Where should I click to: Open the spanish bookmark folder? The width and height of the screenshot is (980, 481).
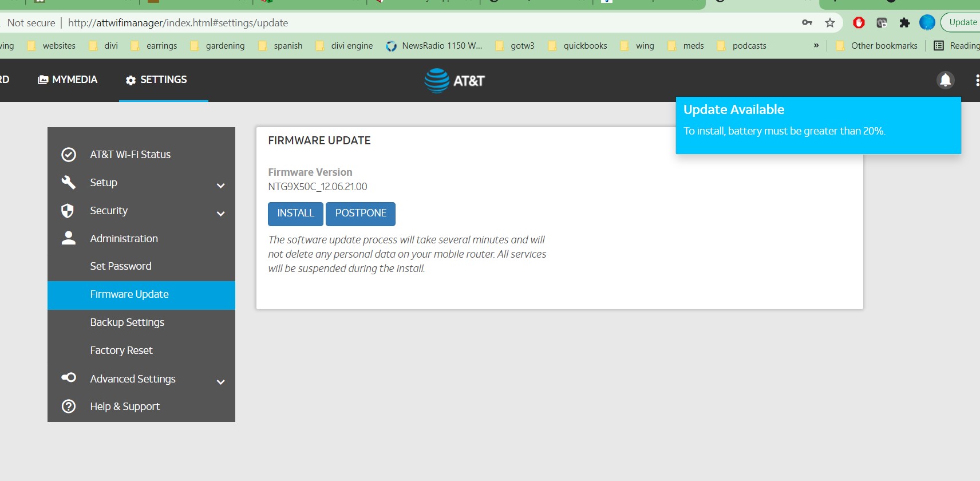click(280, 46)
